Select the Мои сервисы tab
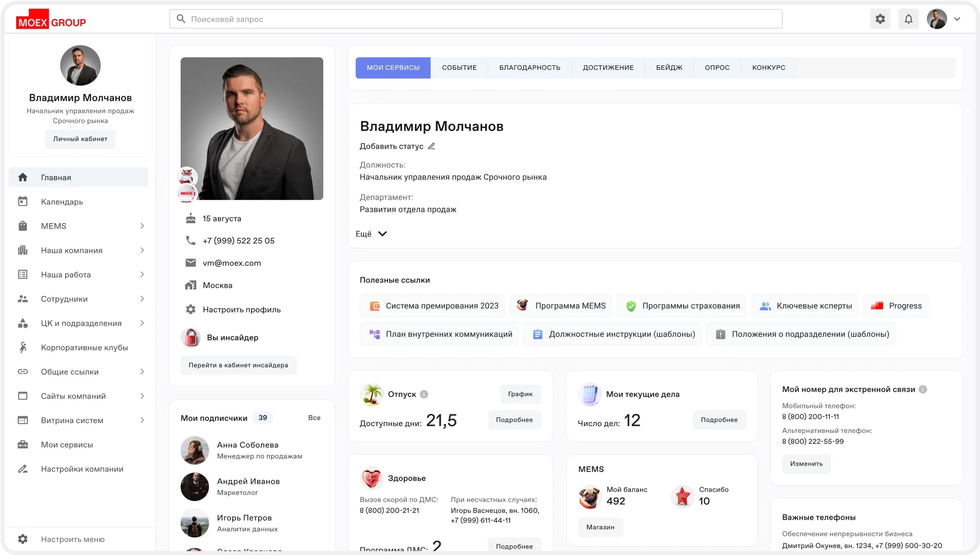This screenshot has width=980, height=555. tap(393, 68)
